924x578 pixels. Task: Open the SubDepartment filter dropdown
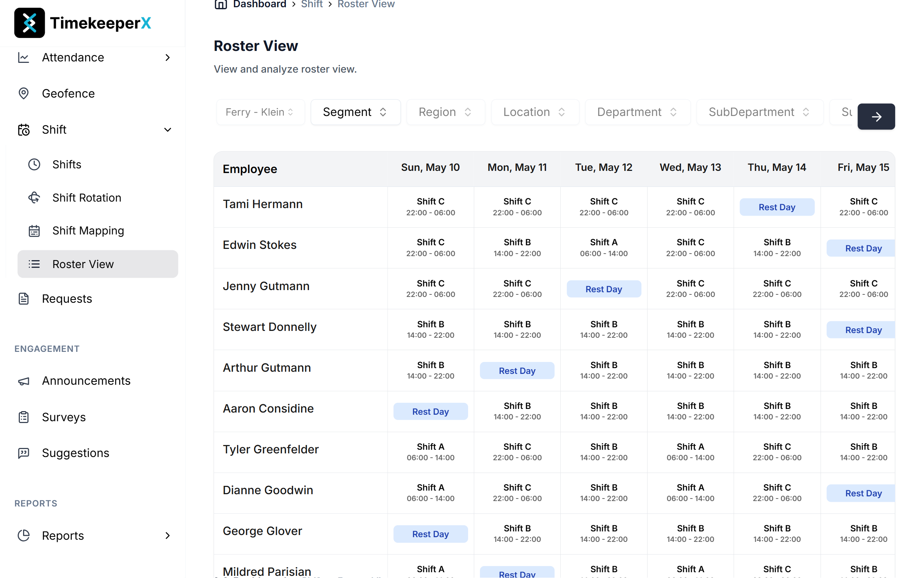(760, 112)
